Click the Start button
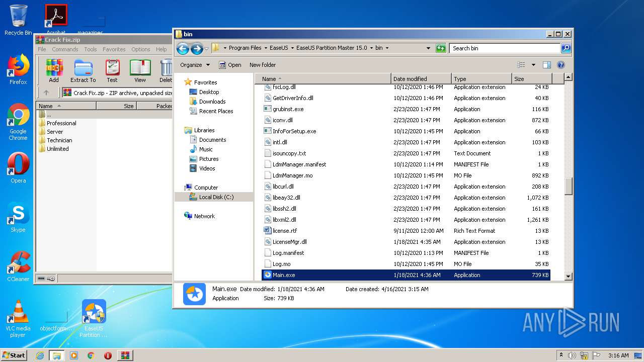Viewport: 644px width, 362px height. tap(14, 355)
